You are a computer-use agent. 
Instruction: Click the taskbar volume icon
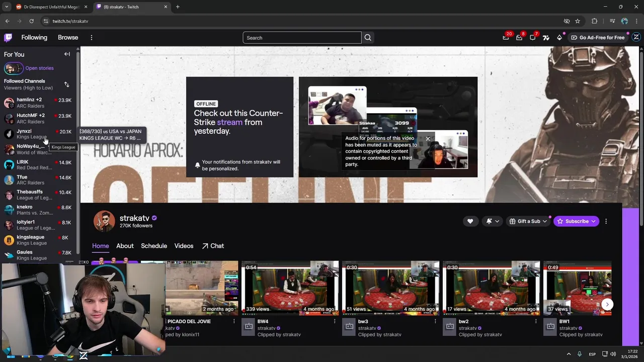613,354
